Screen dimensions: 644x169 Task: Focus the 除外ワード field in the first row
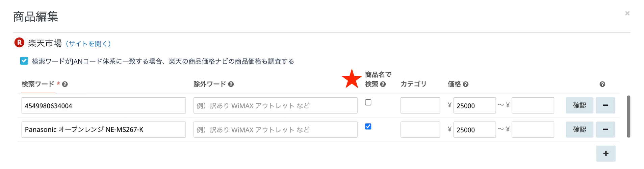(275, 105)
